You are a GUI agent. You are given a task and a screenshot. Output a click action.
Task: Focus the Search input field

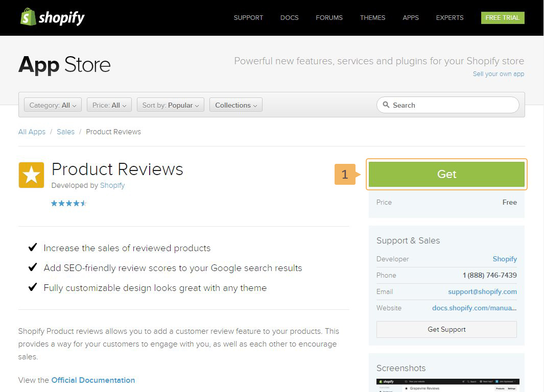click(452, 105)
